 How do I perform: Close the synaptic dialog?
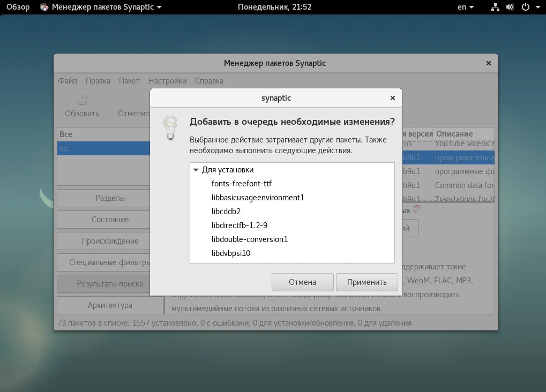[x=392, y=98]
